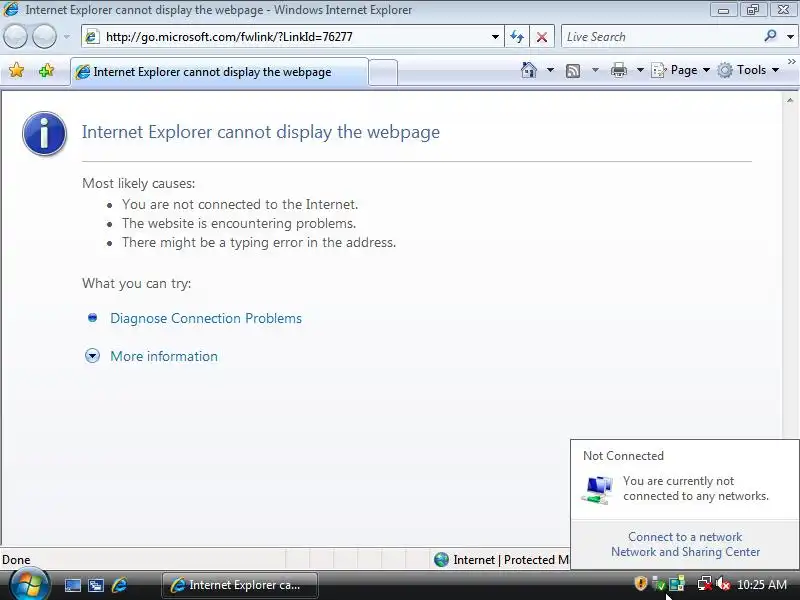Viewport: 800px width, 600px height.
Task: Click the Forward navigation button
Action: click(44, 37)
